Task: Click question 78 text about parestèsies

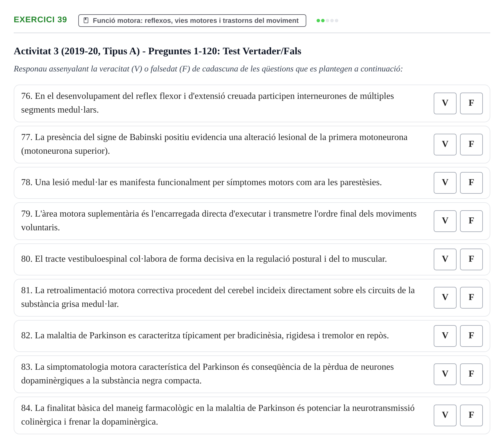Action: tap(201, 182)
